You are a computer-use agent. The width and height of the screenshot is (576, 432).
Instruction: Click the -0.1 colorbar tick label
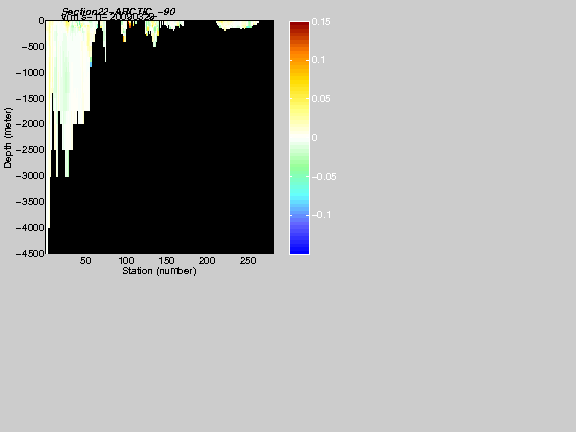click(x=321, y=215)
